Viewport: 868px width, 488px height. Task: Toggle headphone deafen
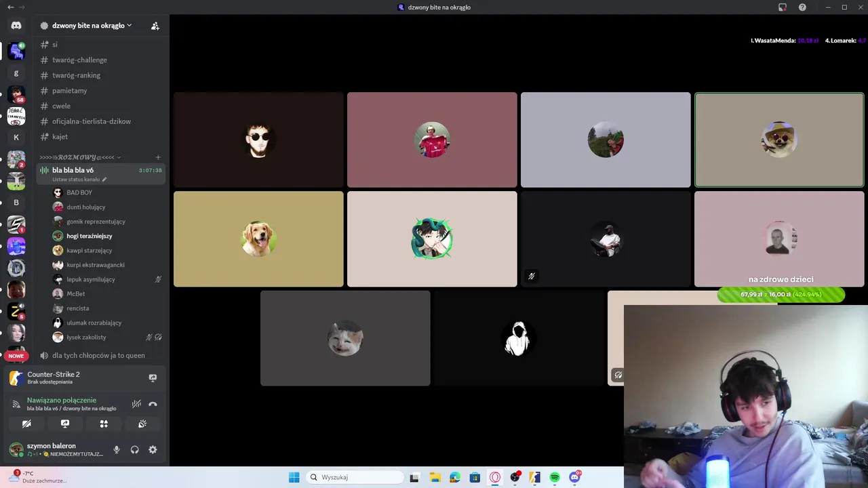[135, 449]
